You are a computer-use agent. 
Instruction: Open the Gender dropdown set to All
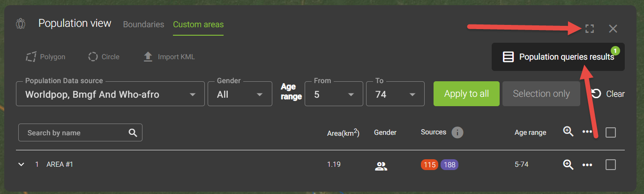pos(240,94)
